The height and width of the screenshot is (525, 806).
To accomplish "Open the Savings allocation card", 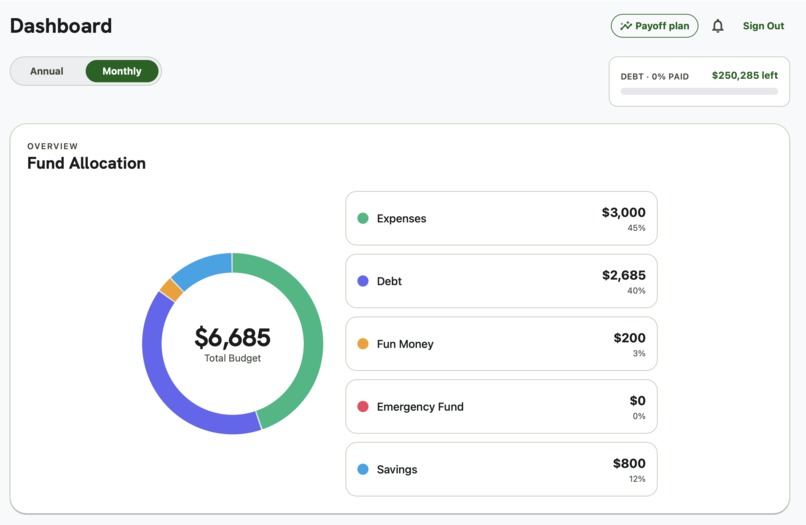I will pyautogui.click(x=501, y=469).
